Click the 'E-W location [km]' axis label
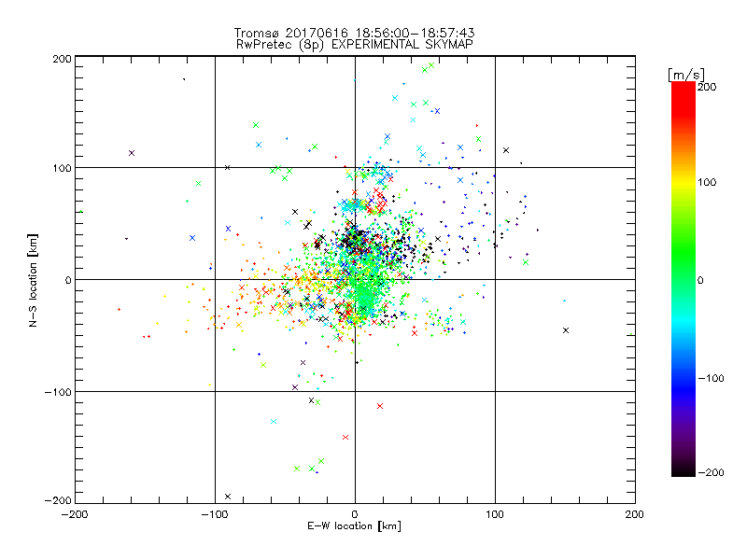This screenshot has height=560, width=747. pos(354,526)
